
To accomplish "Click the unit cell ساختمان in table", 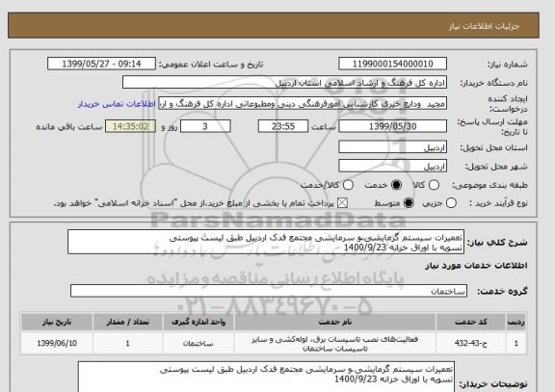I will pyautogui.click(x=198, y=343).
